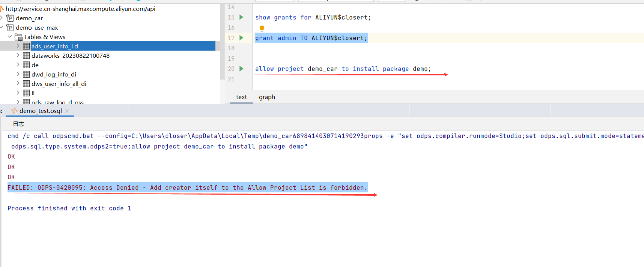Click the yellow lightbulb hint icon
The height and width of the screenshot is (267, 644).
(x=262, y=28)
